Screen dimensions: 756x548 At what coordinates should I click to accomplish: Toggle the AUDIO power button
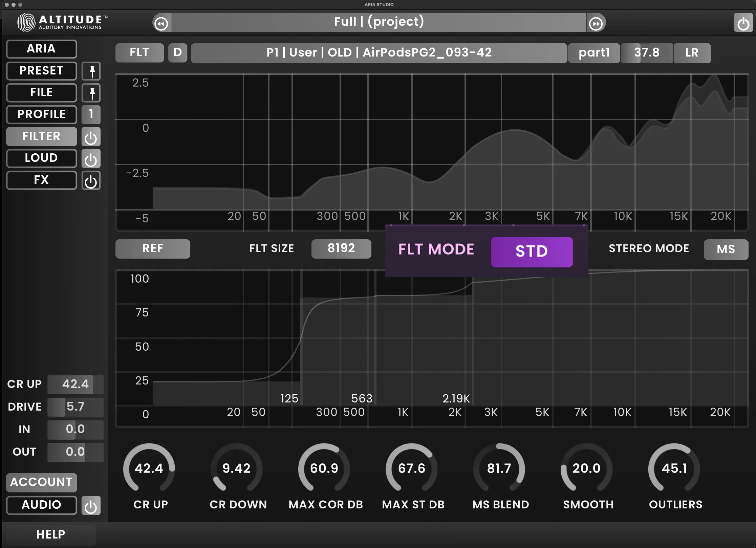coord(91,505)
